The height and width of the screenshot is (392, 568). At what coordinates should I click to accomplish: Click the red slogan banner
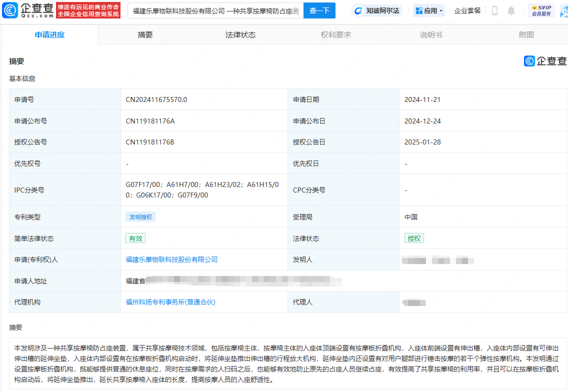pyautogui.click(x=88, y=10)
